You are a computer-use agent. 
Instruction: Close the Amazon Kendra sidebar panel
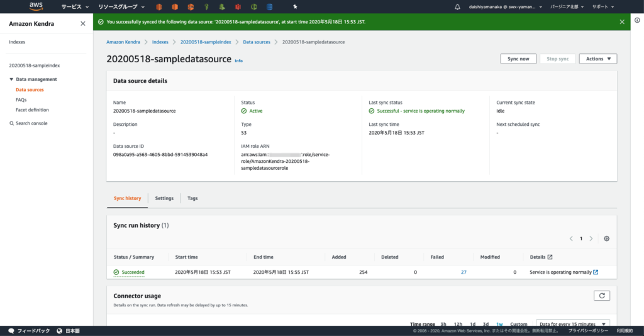pos(83,23)
